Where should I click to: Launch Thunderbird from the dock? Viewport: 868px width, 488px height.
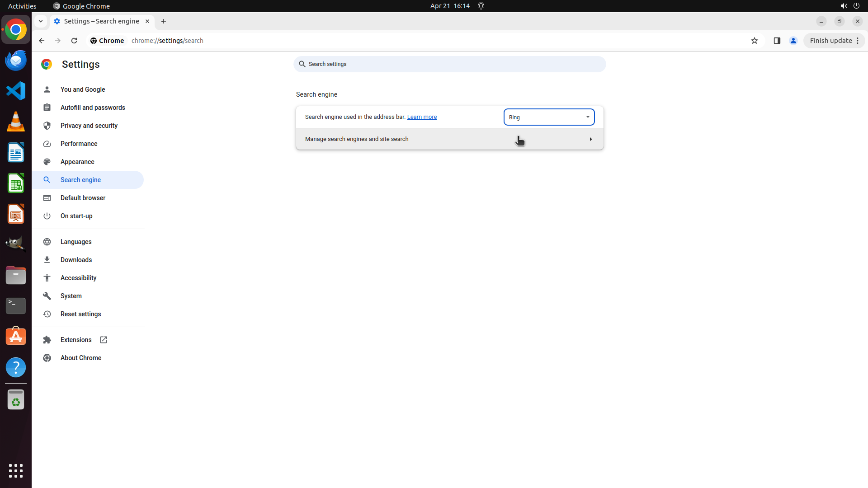click(16, 60)
